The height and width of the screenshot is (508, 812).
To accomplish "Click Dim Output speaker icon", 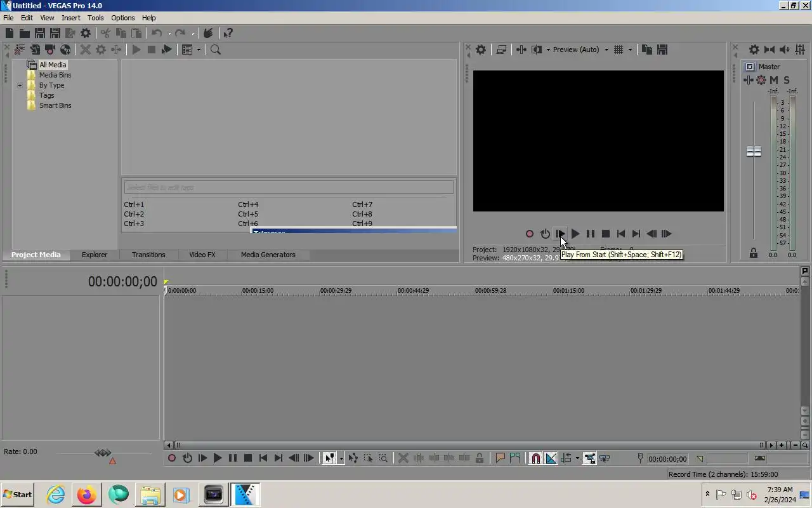I will pos(785,50).
